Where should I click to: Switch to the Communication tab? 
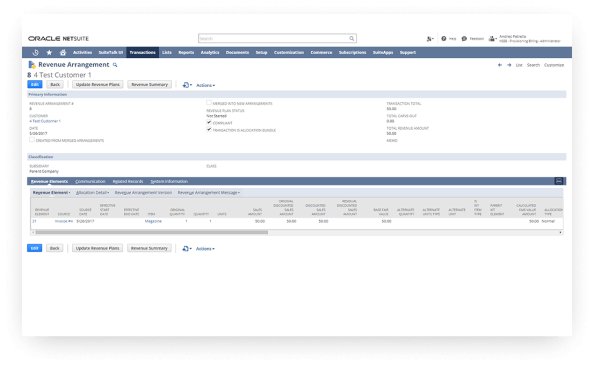pyautogui.click(x=90, y=181)
